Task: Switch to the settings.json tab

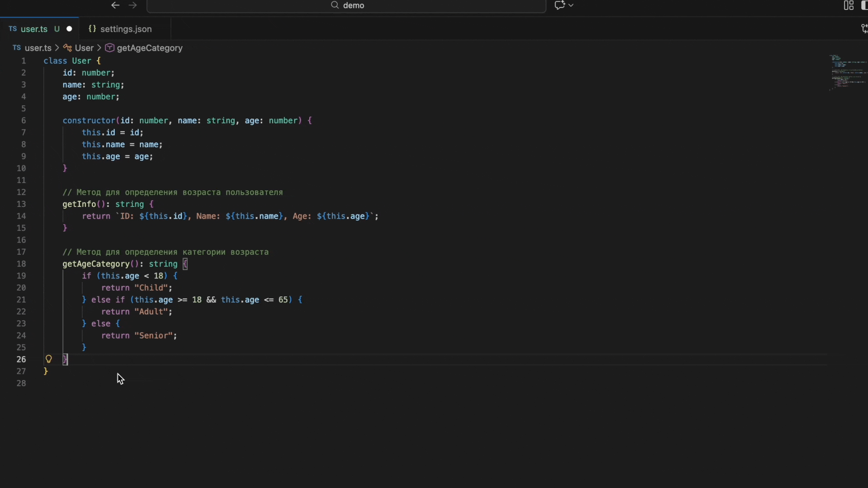Action: (x=120, y=29)
